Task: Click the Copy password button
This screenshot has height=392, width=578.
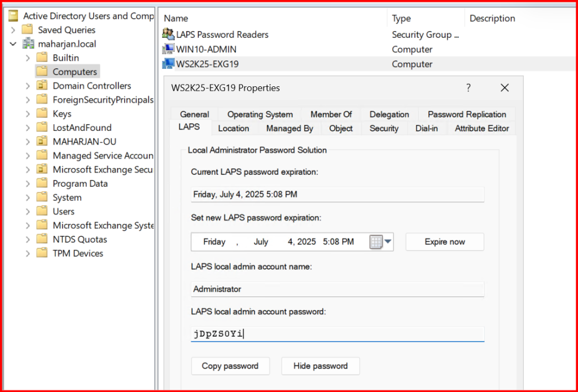Action: pyautogui.click(x=230, y=366)
